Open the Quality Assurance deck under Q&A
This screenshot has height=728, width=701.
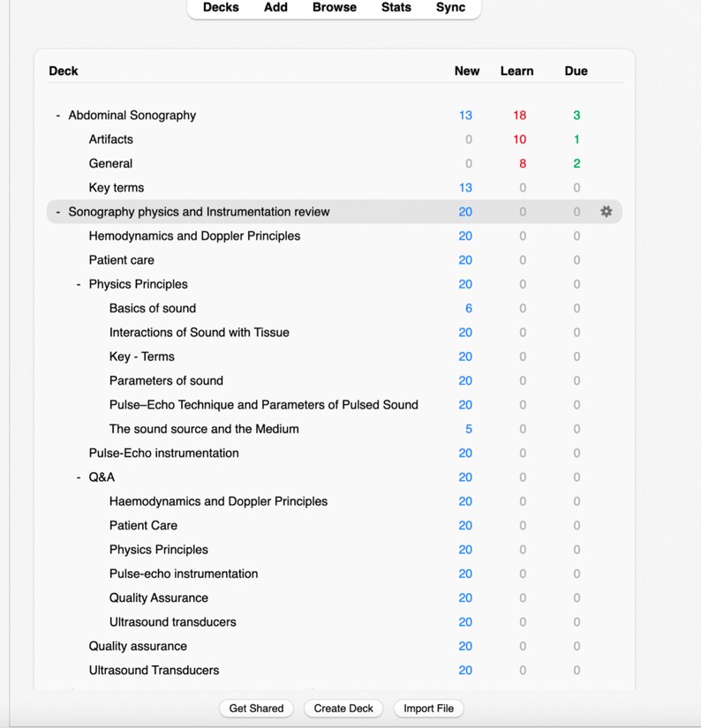(159, 598)
